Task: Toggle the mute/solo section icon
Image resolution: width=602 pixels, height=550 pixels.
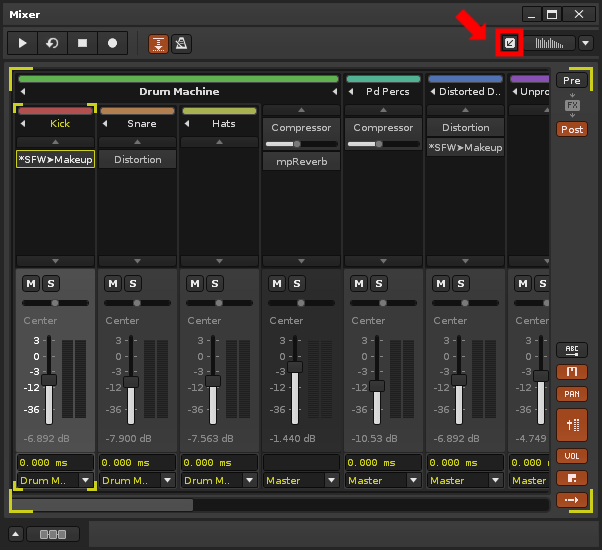Action: tap(572, 372)
